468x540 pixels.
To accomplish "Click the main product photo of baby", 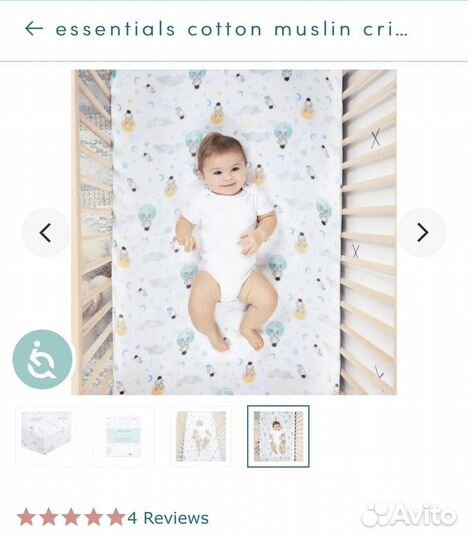I will [x=234, y=232].
